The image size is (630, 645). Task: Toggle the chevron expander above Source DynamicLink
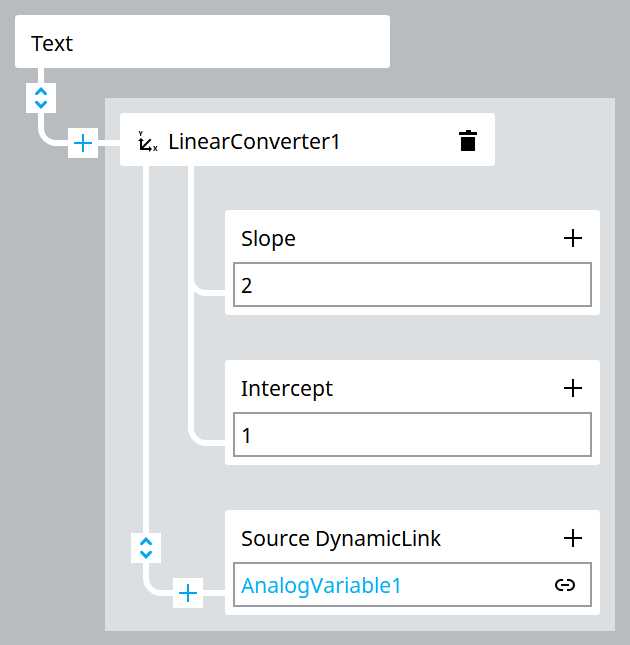(x=146, y=548)
